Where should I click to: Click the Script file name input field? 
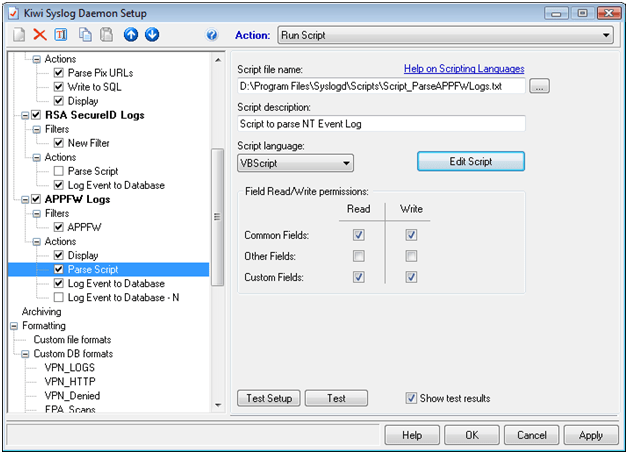[380, 87]
